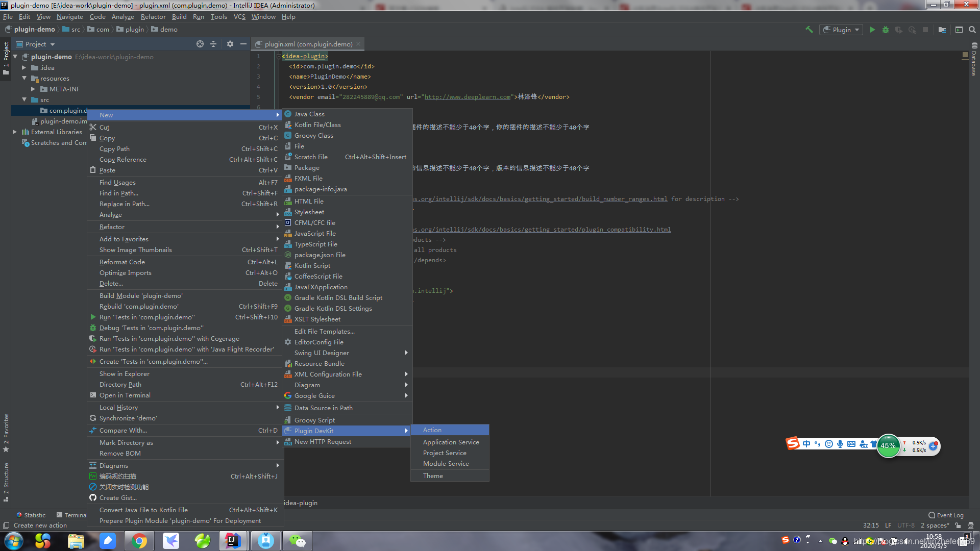This screenshot has width=980, height=551.
Task: Open the Database side panel
Action: (974, 60)
